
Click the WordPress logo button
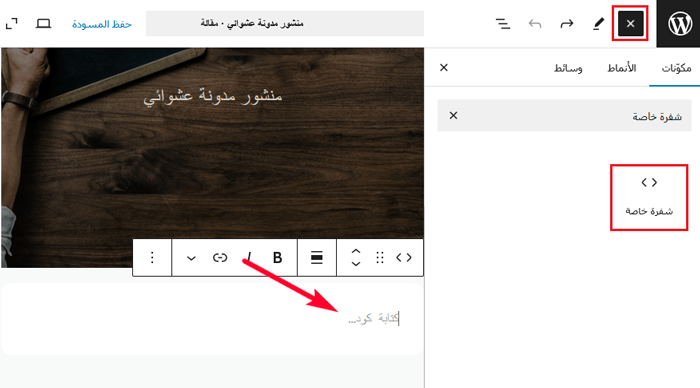[x=679, y=24]
